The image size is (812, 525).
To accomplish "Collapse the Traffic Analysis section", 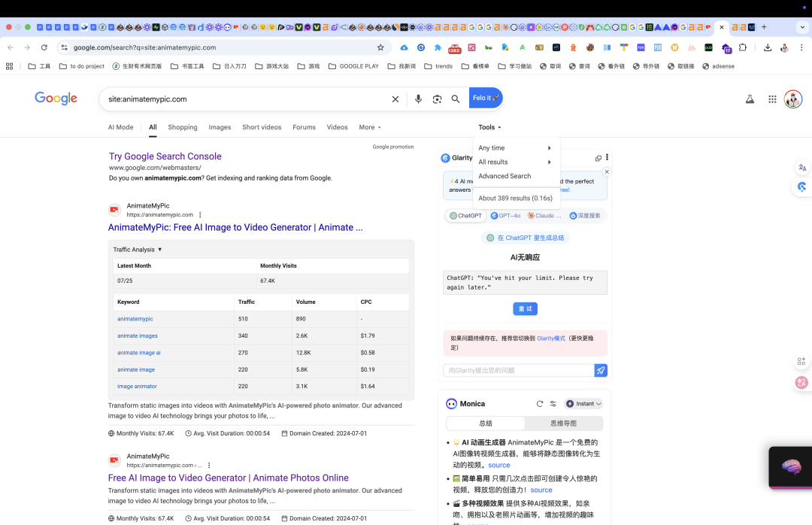I will [x=138, y=249].
